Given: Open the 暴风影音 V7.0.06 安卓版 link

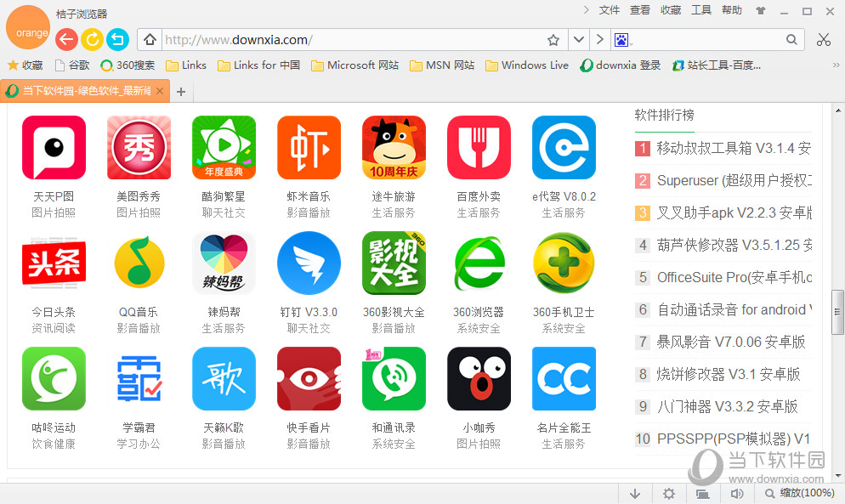Looking at the screenshot, I should 730,342.
